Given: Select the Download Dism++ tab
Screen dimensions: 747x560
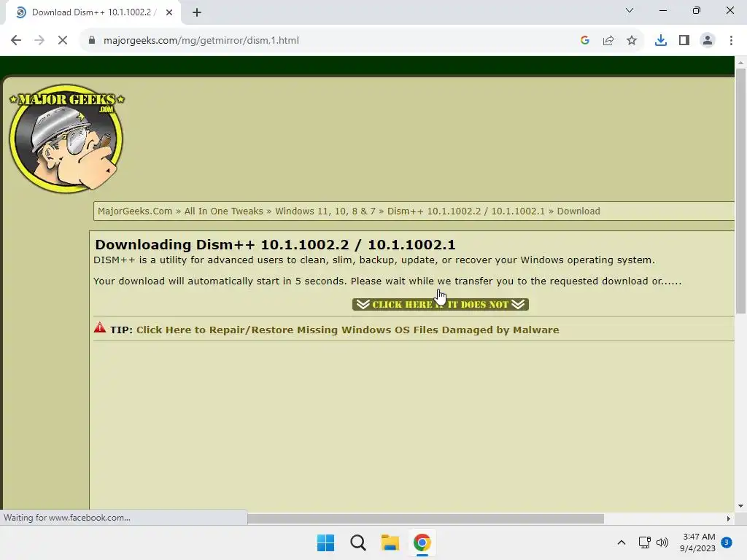Looking at the screenshot, I should click(93, 12).
